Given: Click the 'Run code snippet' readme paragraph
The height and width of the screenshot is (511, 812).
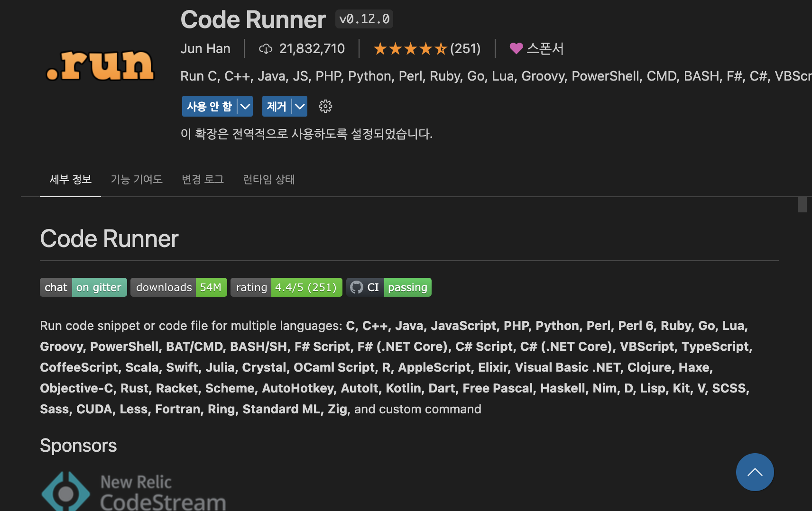Looking at the screenshot, I should coord(396,367).
